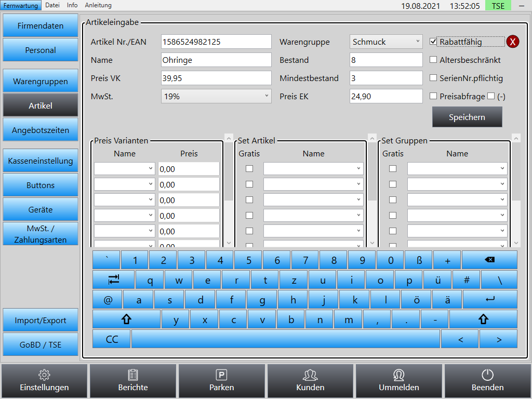Open the Angebotszeiten section
The height and width of the screenshot is (399, 532).
(x=41, y=130)
